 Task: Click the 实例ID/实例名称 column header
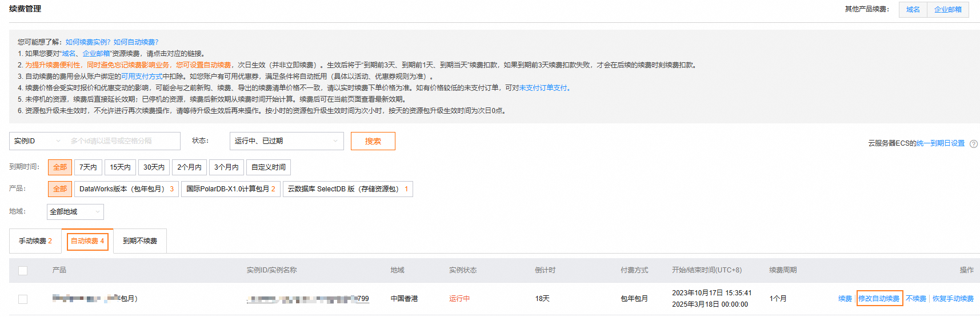click(272, 270)
